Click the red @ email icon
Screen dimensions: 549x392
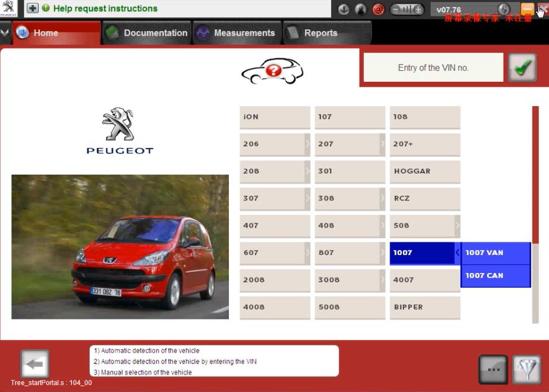pyautogui.click(x=378, y=9)
